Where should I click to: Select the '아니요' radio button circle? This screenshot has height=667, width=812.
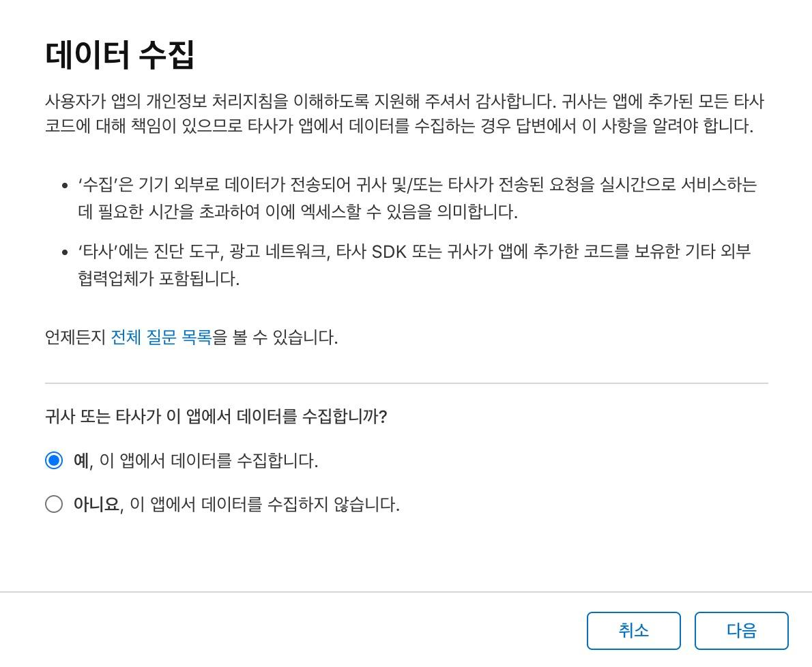tap(54, 504)
